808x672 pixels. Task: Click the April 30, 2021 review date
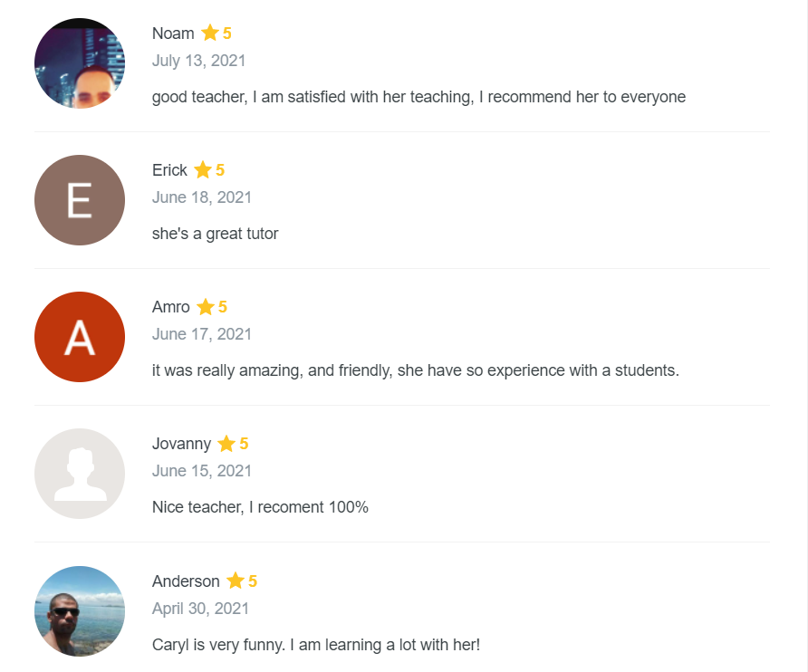click(200, 609)
